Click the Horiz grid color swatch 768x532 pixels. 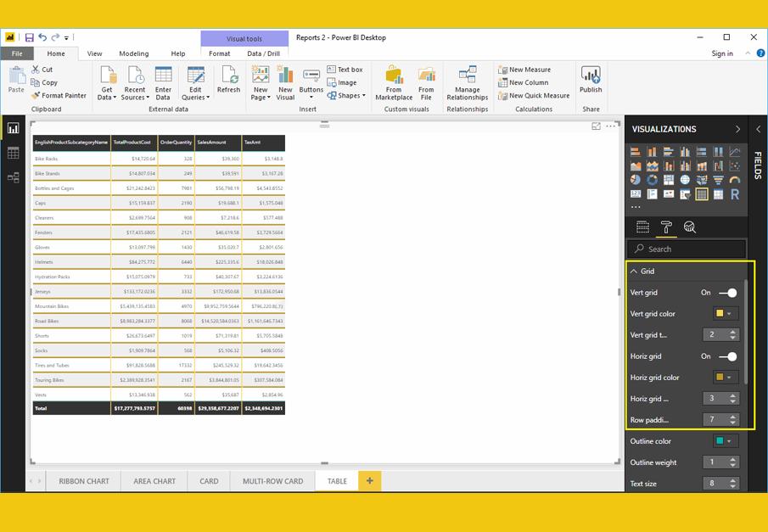pyautogui.click(x=720, y=378)
